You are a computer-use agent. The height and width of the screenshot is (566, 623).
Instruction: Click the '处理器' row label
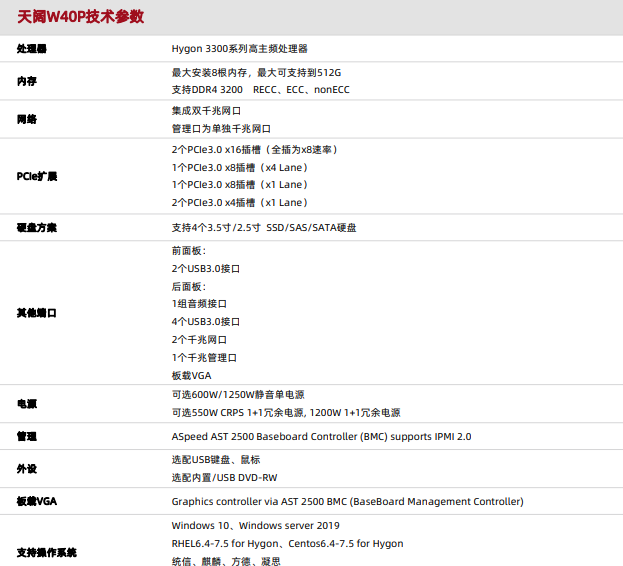tap(31, 49)
